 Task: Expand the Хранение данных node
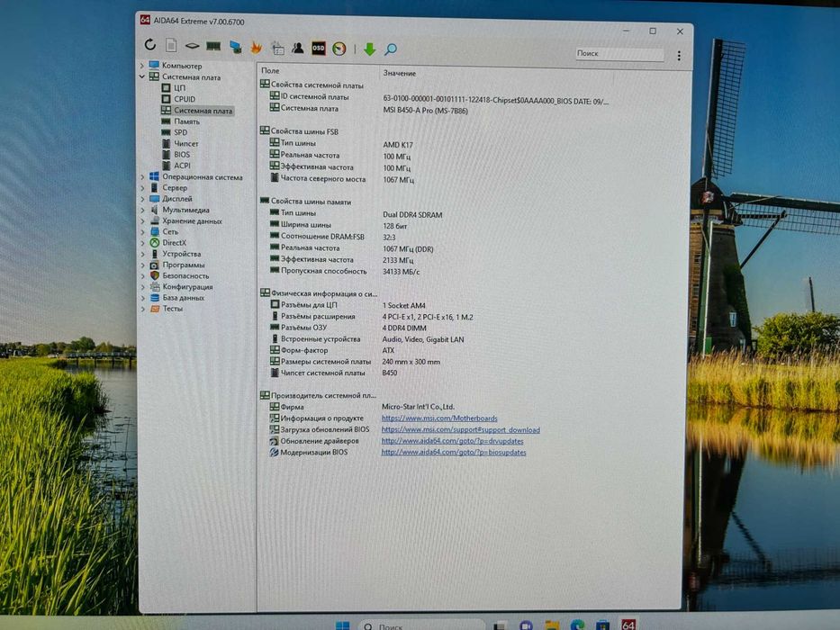(x=142, y=220)
